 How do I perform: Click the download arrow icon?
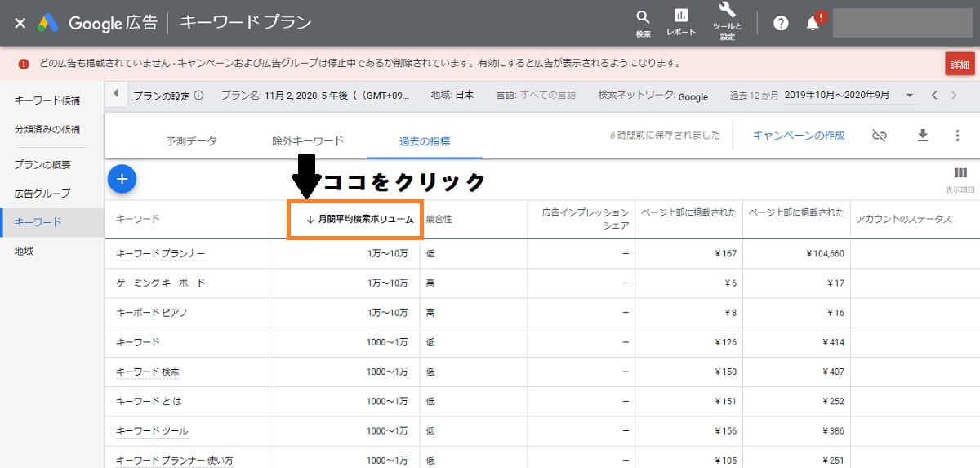click(x=923, y=136)
